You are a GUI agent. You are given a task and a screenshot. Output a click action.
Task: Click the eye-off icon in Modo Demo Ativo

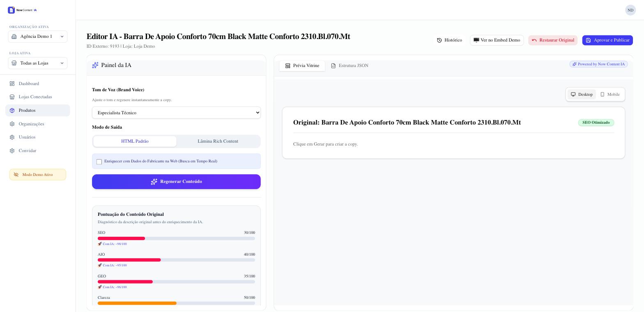click(16, 175)
